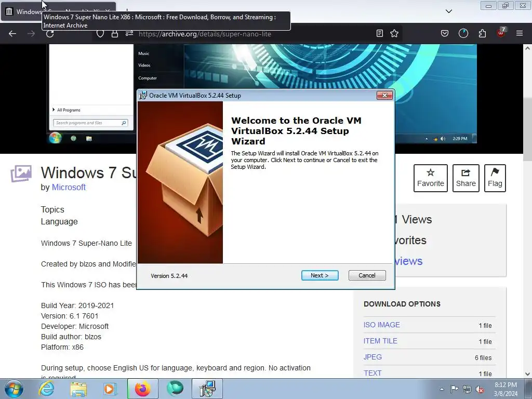Click Next in VirtualBox Setup wizard

(320, 275)
